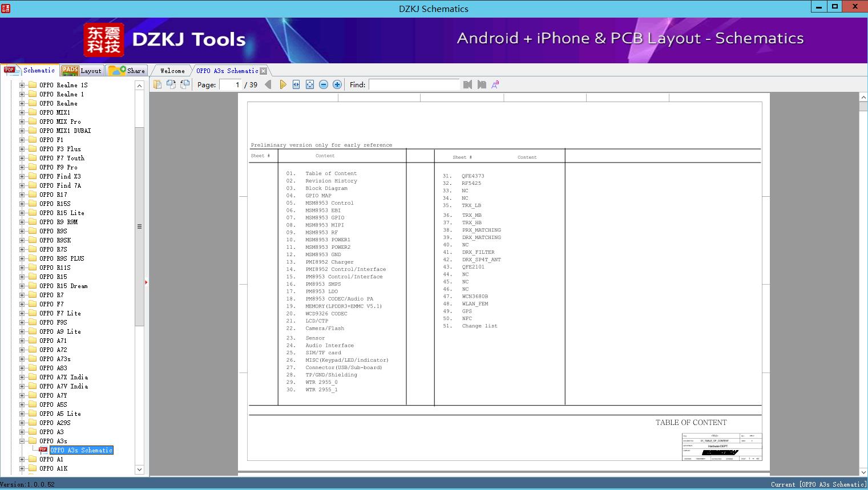Click "WCN3680B" contents entry
The height and width of the screenshot is (490, 868).
(475, 297)
